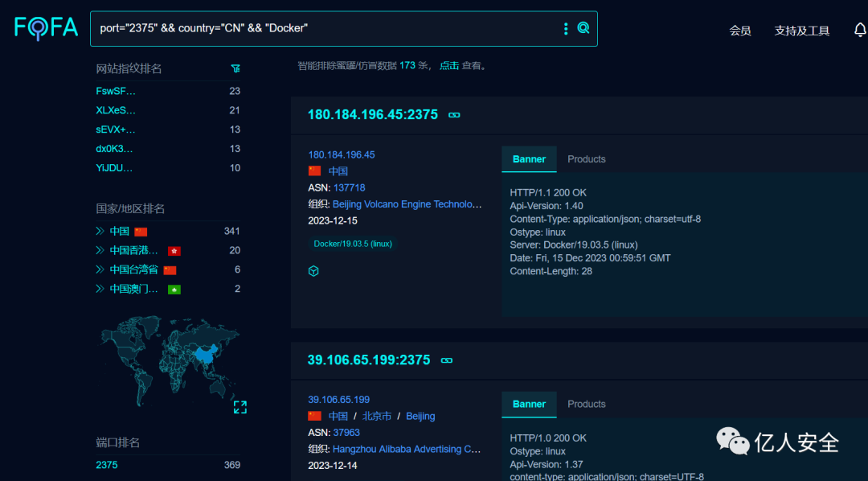Click banner line Api-Version: 1.40

pyautogui.click(x=547, y=206)
